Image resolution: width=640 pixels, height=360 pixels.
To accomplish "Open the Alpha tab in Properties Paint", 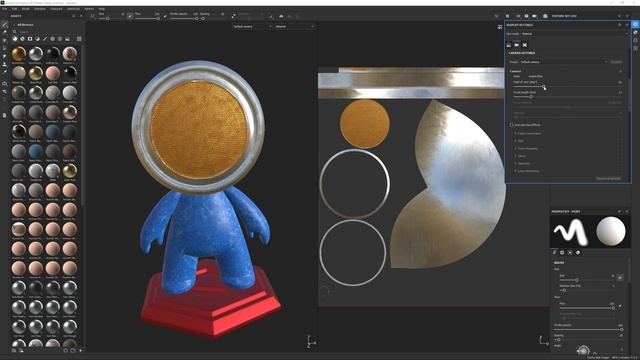I will (x=562, y=253).
